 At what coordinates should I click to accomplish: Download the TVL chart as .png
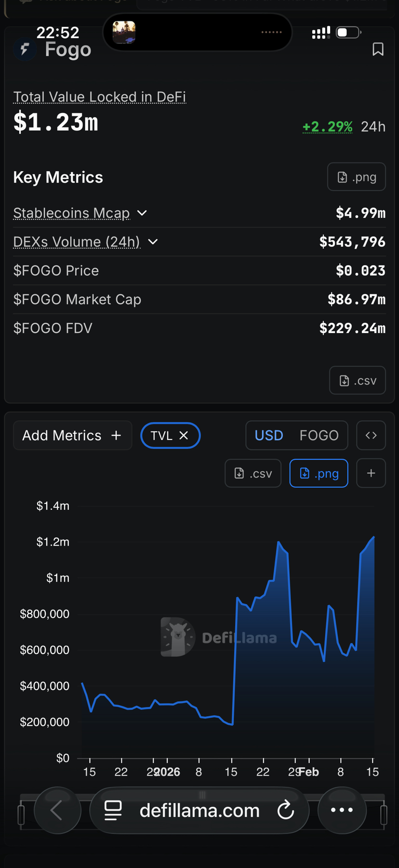pos(319,473)
